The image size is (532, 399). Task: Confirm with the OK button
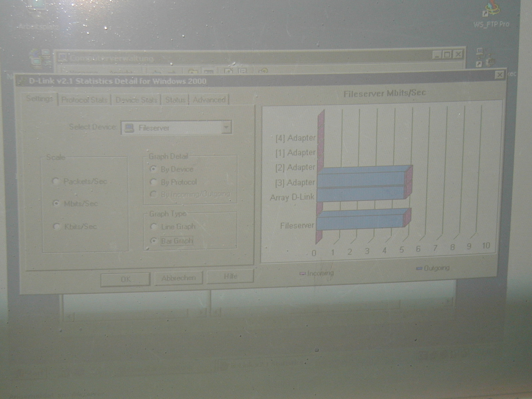tap(125, 279)
